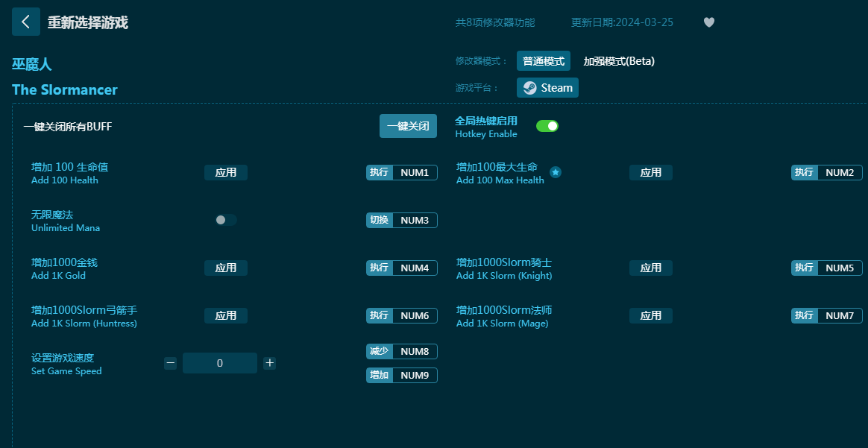
Task: Click the 全局热键启用 label
Action: coord(486,121)
